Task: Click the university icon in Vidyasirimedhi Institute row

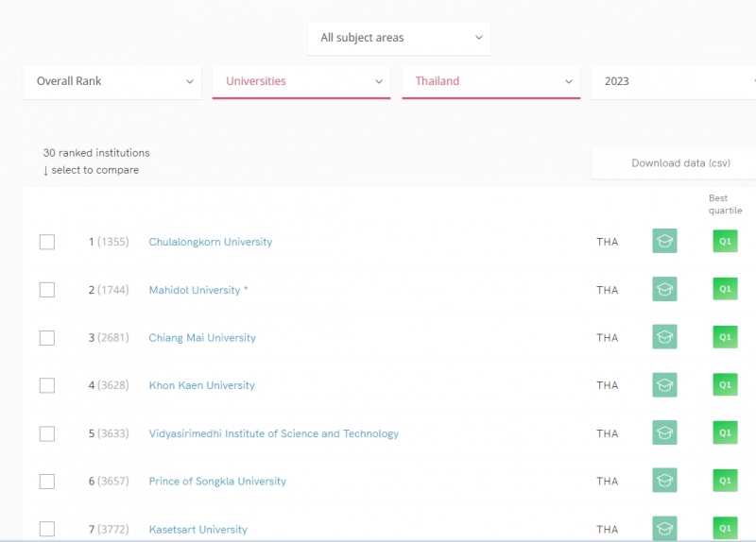Action: tap(664, 432)
